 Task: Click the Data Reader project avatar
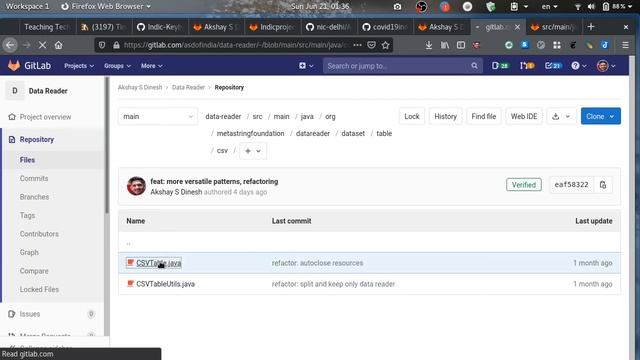click(15, 91)
